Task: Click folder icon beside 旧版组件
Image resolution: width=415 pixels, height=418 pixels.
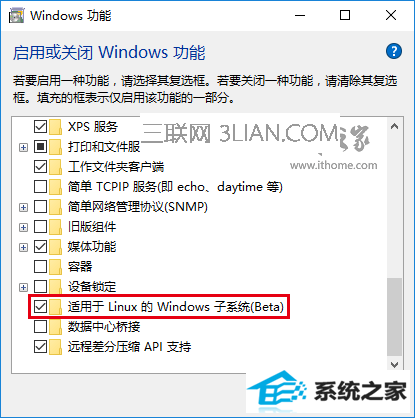Action: coord(55,227)
